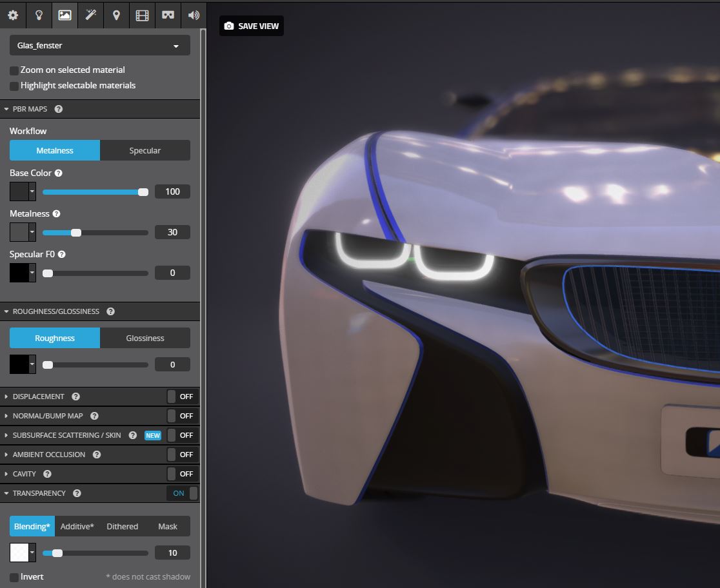Toggle Displacement switch on
The height and width of the screenshot is (588, 720).
[183, 397]
